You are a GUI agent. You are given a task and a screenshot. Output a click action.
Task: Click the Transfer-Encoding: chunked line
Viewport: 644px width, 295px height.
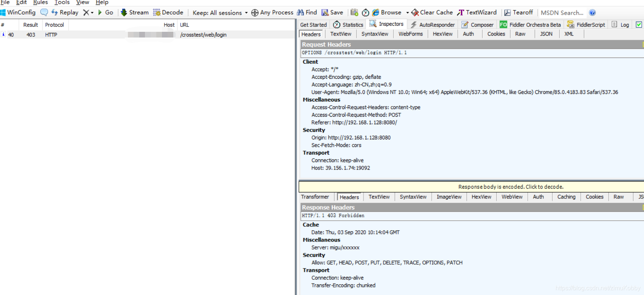(x=343, y=285)
